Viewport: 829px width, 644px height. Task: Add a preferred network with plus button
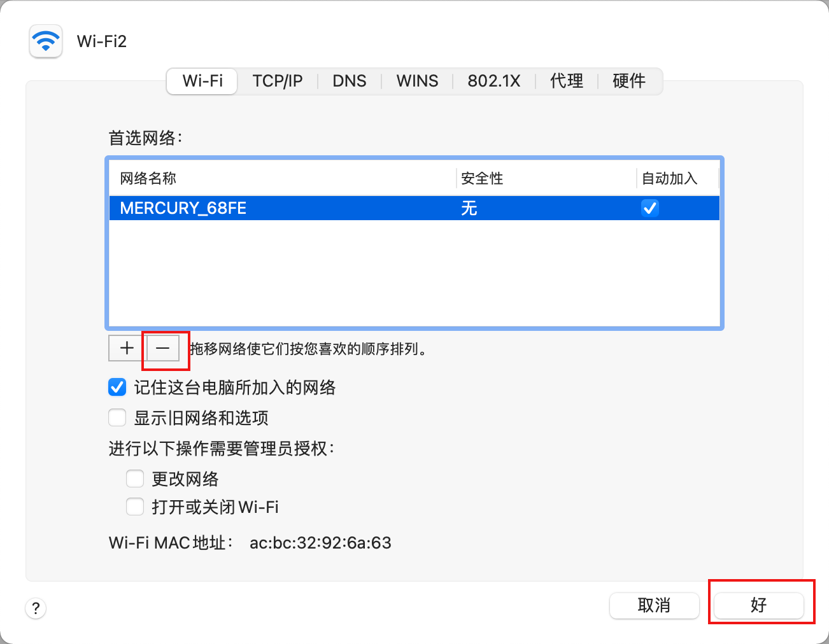click(x=127, y=348)
